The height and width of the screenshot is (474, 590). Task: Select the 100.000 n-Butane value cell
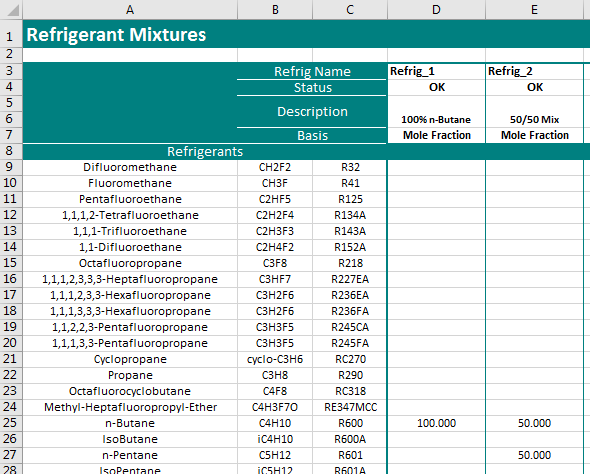point(436,423)
